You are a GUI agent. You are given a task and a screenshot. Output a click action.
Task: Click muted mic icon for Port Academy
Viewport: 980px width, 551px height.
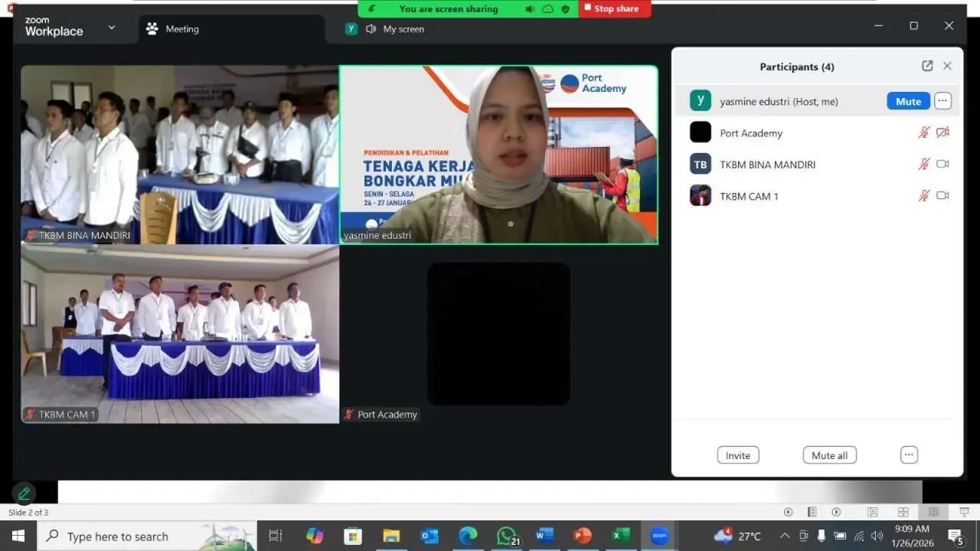click(x=924, y=132)
